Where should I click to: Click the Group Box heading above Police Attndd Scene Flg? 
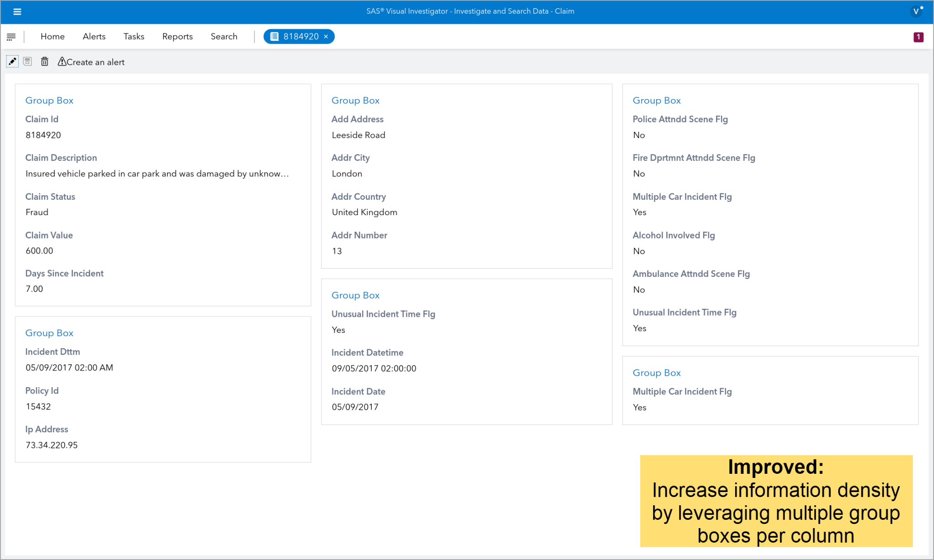click(x=656, y=100)
